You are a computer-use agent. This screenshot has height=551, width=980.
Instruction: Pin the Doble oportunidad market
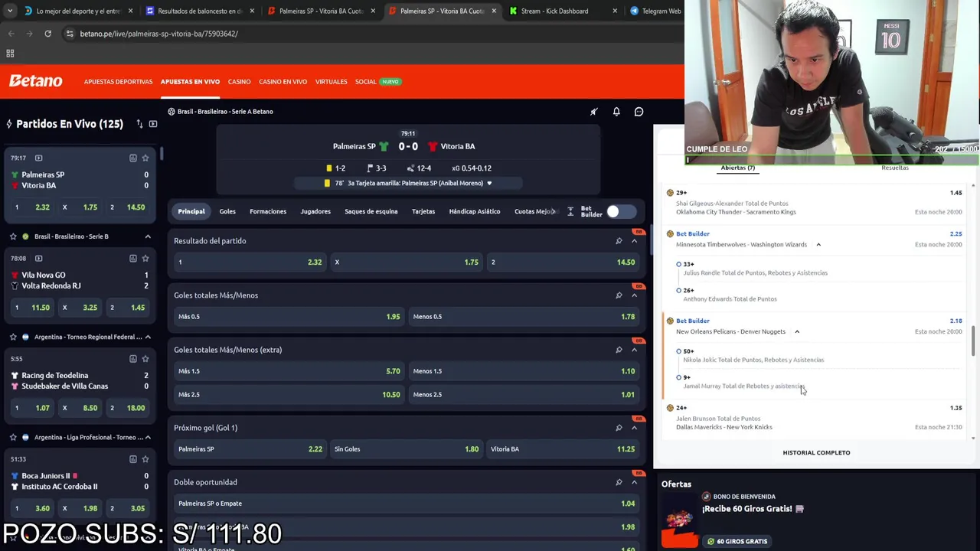coord(619,482)
